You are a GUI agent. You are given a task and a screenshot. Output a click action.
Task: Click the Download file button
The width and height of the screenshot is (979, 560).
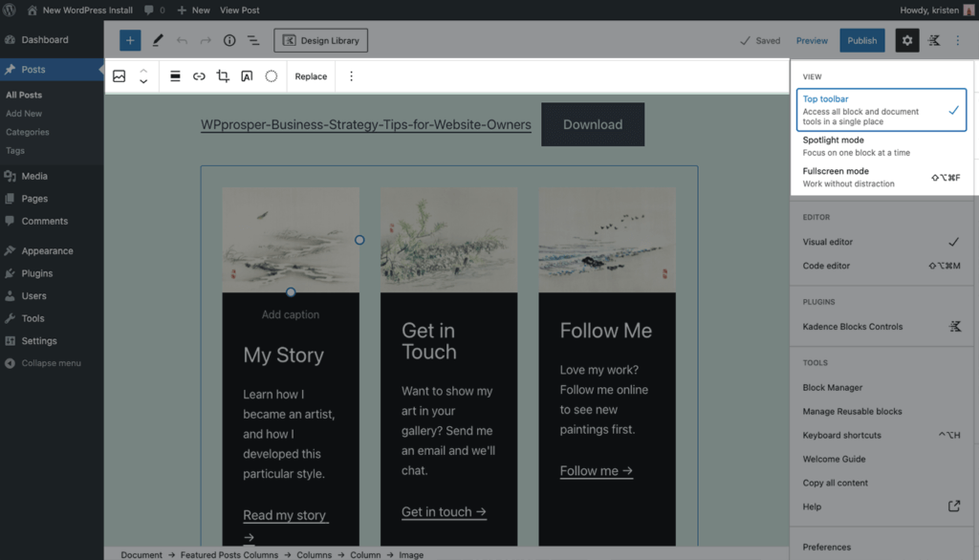point(592,124)
